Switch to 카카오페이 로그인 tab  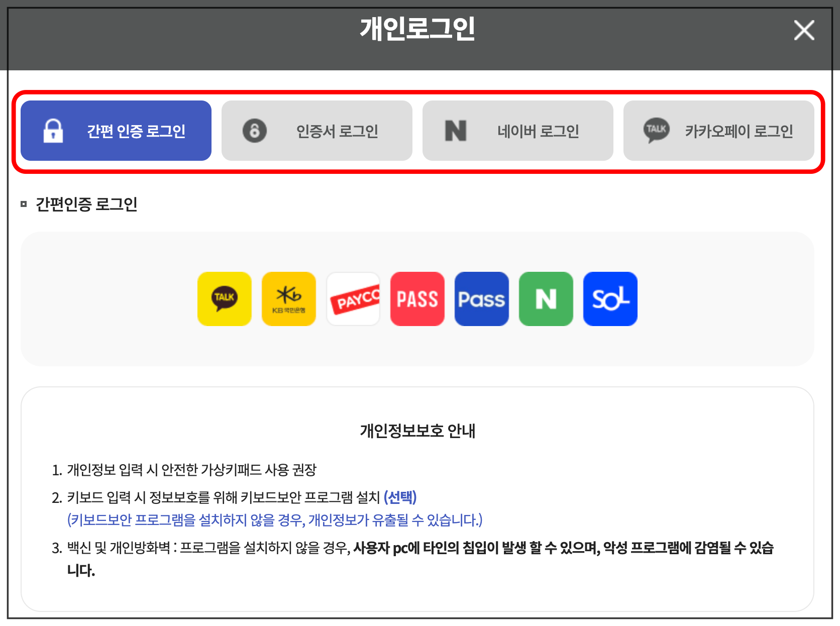[719, 131]
